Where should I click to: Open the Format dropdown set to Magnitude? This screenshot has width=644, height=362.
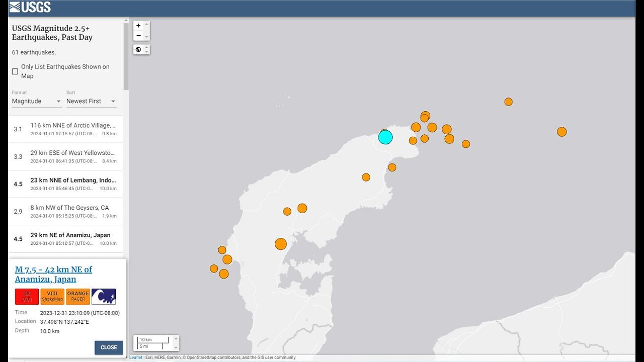[x=37, y=101]
